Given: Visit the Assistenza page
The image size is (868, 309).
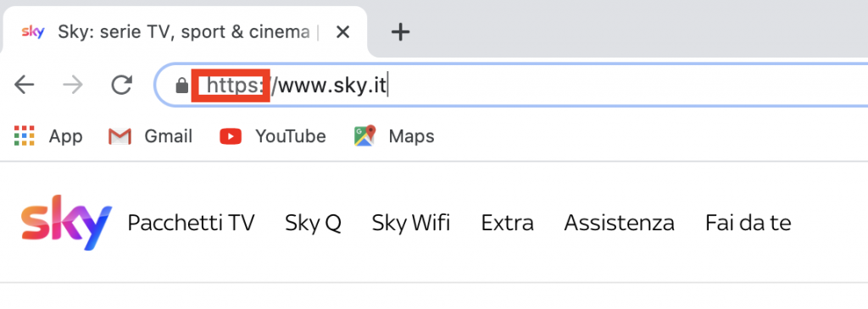Looking at the screenshot, I should 619,223.
